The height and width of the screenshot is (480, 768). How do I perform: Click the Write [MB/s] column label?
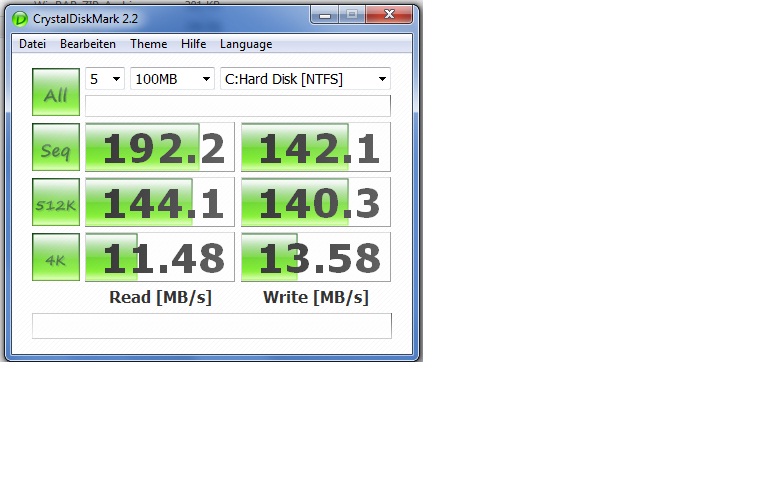pyautogui.click(x=316, y=297)
